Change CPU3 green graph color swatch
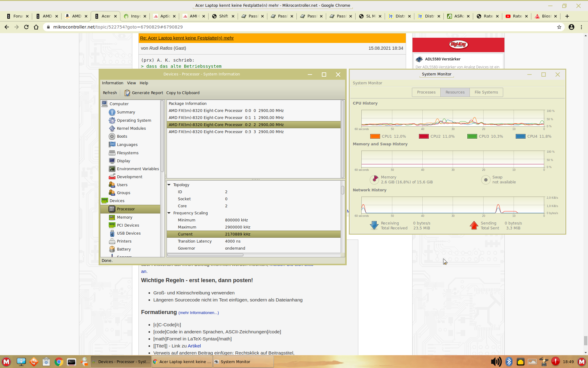Screen dimensions: 588x368 (x=472, y=136)
